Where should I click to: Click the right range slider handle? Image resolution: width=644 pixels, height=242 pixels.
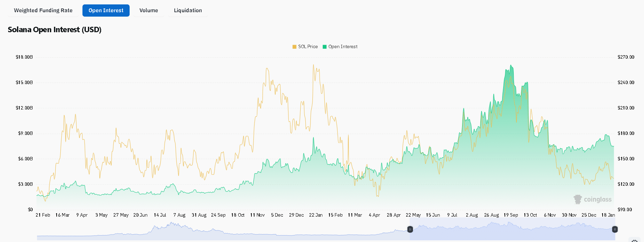[614, 229]
